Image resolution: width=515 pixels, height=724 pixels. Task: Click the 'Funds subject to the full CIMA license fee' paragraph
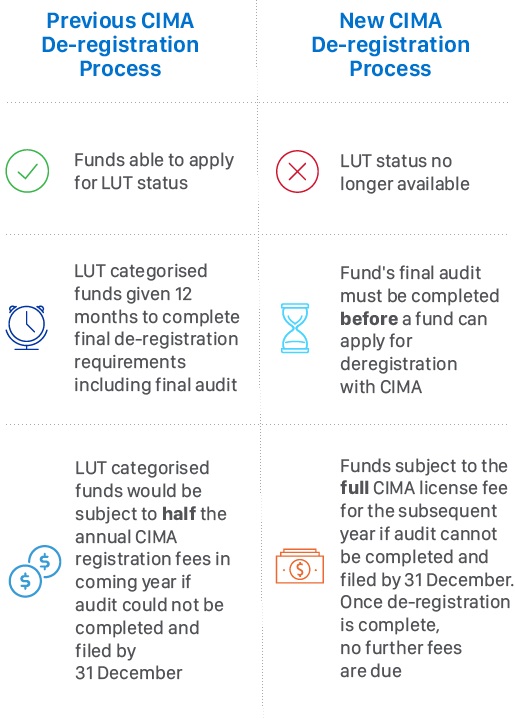point(427,568)
